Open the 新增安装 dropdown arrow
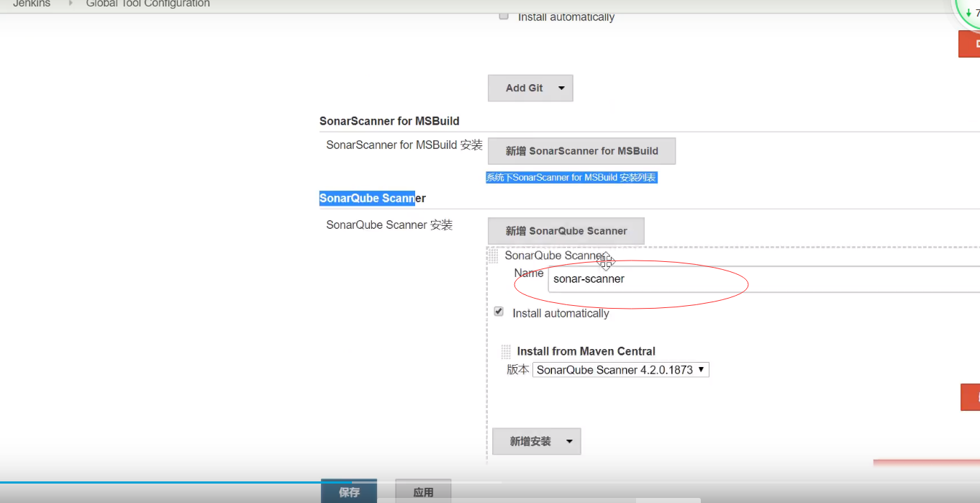 click(569, 441)
